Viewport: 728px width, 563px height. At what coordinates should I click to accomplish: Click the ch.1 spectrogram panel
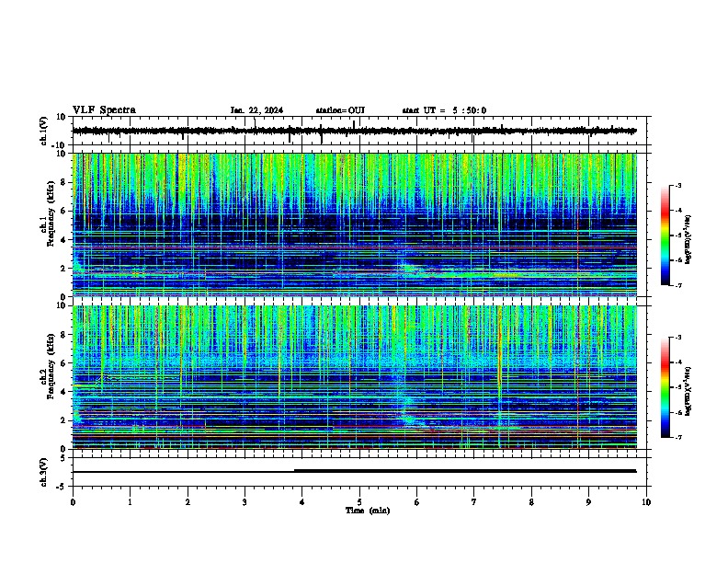[x=355, y=224]
